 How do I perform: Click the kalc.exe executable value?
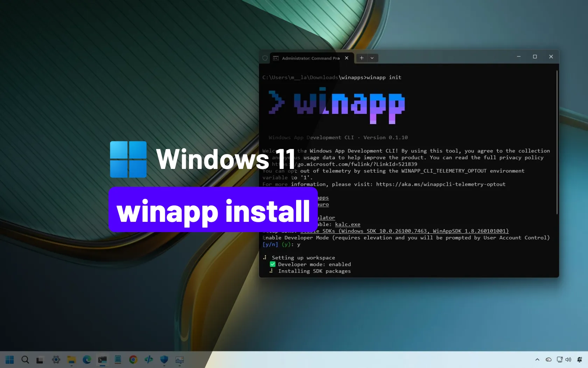[x=348, y=225]
